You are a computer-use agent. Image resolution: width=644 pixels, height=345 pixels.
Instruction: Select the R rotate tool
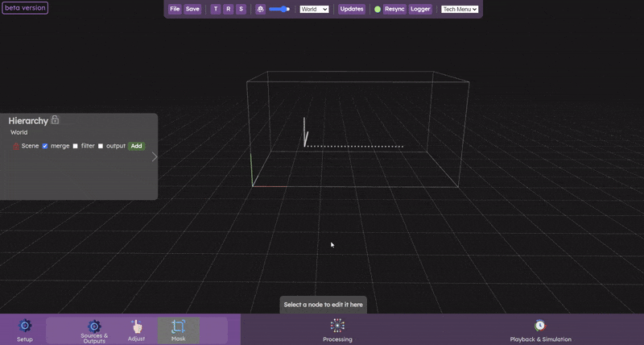coord(229,9)
